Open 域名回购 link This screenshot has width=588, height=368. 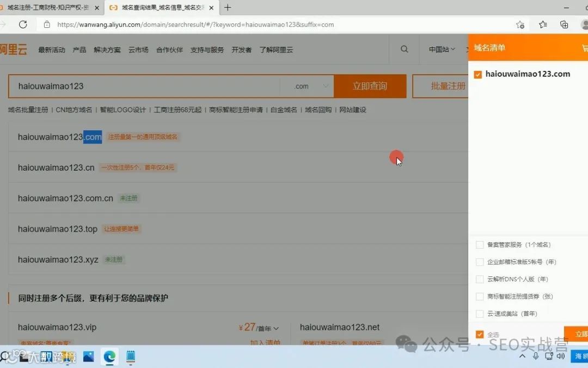coord(318,110)
